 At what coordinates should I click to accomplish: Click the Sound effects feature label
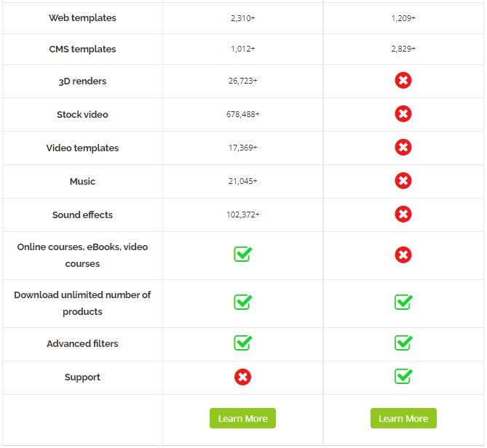(82, 215)
